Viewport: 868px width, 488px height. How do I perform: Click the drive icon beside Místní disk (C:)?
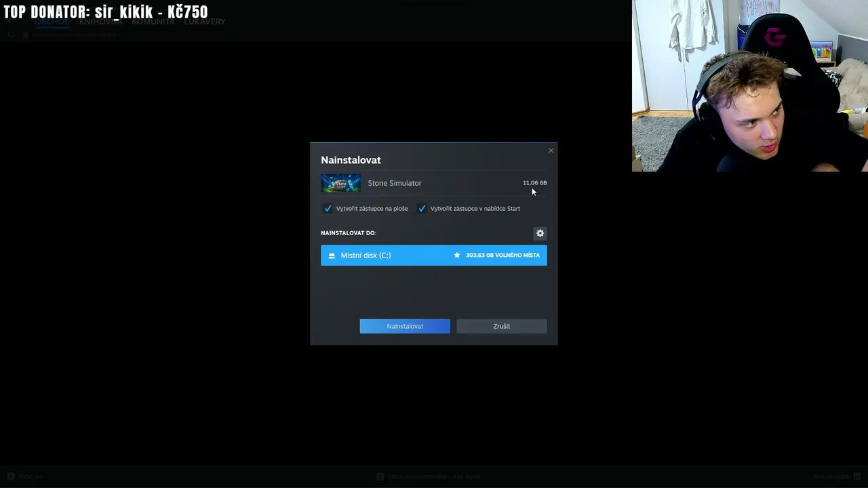tap(332, 256)
